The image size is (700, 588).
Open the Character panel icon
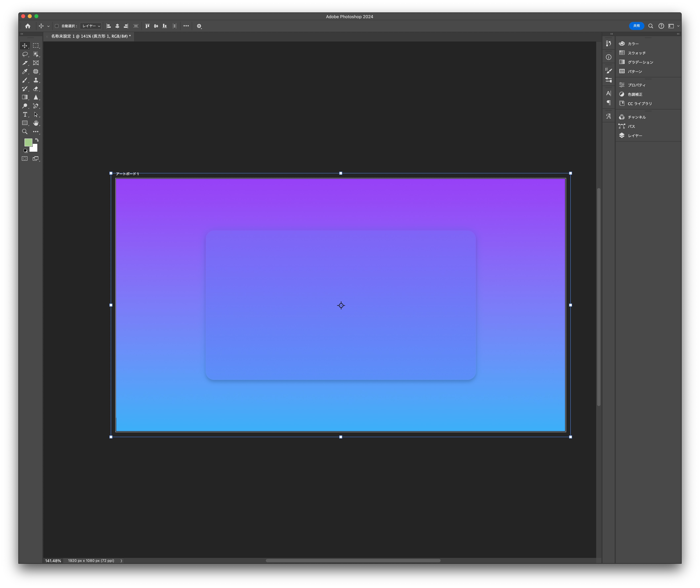coord(609,93)
